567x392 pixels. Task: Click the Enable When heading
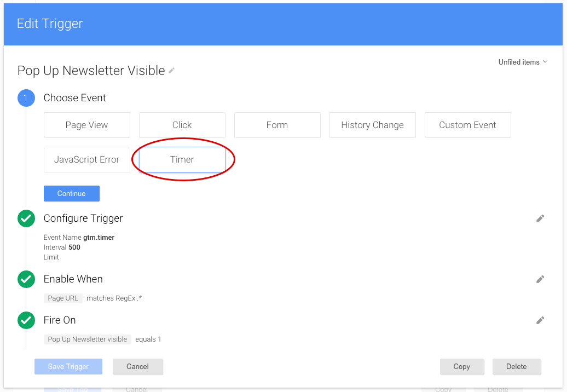(73, 279)
